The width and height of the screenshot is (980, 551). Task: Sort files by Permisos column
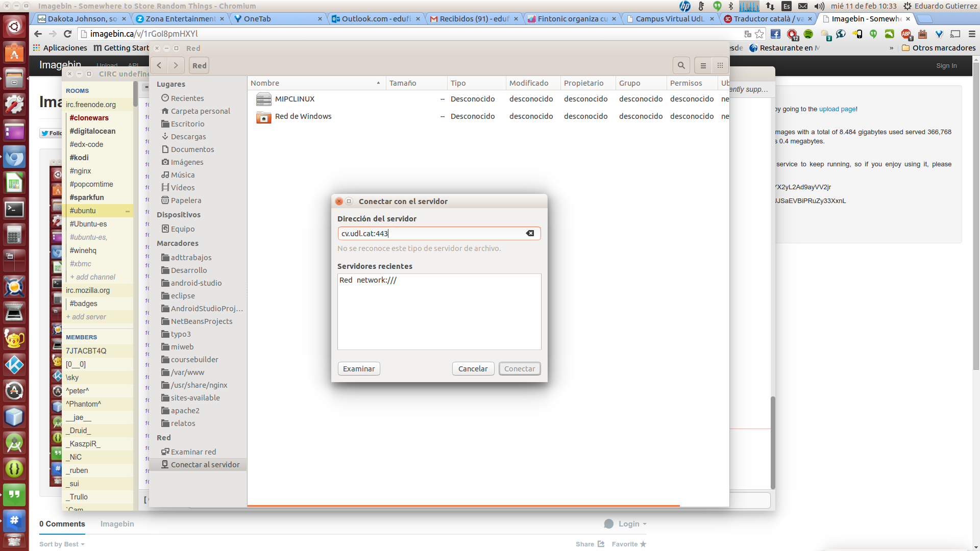[692, 83]
